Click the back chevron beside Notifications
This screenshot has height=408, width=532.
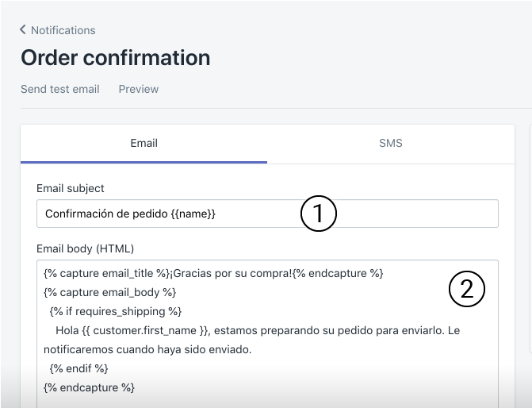point(23,30)
